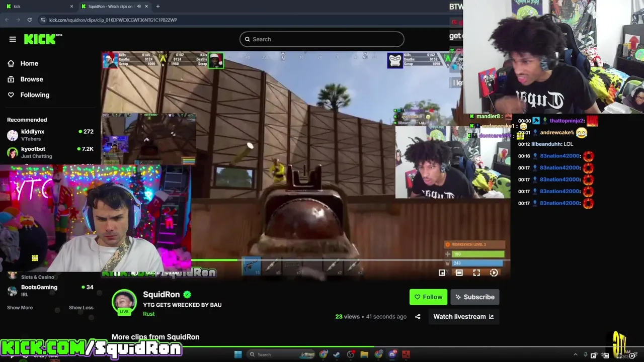The width and height of the screenshot is (644, 362).
Task: Click the '23 views' count text
Action: pyautogui.click(x=348, y=316)
